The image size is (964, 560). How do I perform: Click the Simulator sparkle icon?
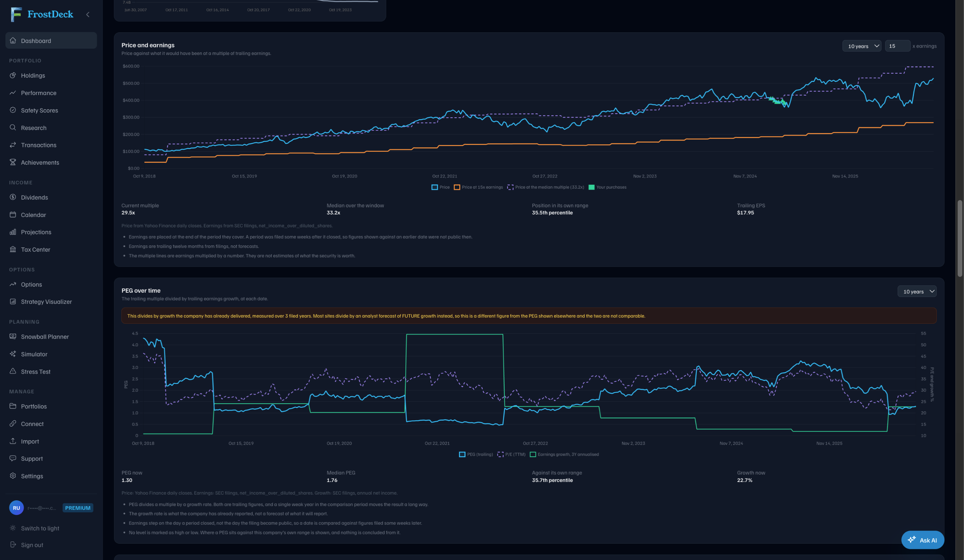point(13,354)
